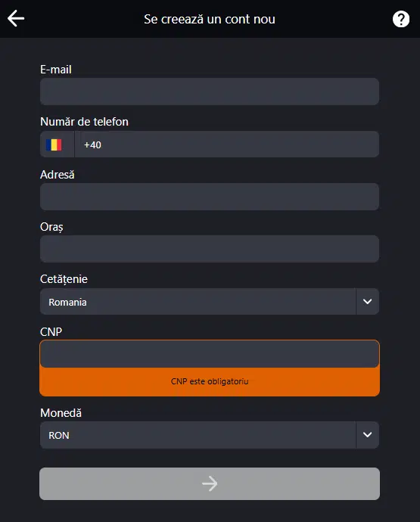Screen dimensions: 420x522
Task: Focus the Oraș input field
Action: tap(210, 249)
